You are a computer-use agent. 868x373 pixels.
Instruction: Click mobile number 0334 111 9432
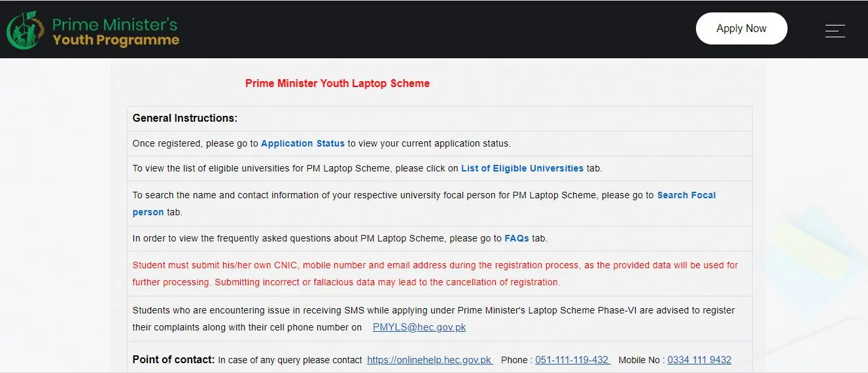pos(699,360)
